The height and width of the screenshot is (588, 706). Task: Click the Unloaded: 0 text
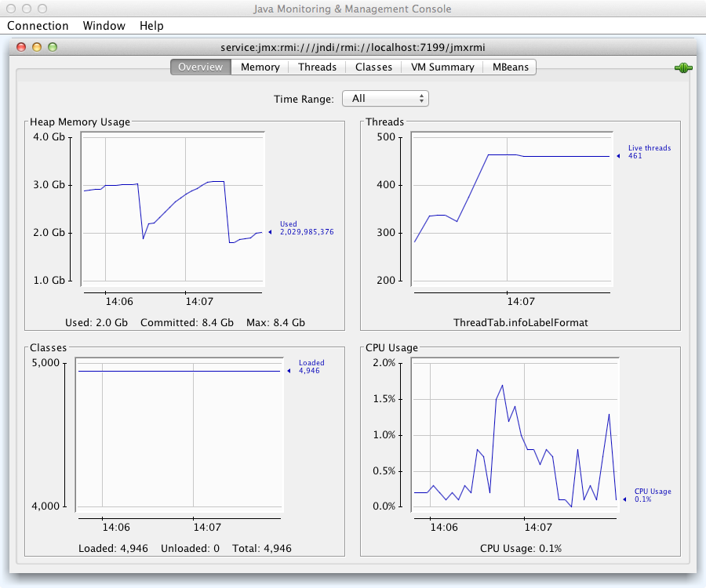click(x=190, y=549)
